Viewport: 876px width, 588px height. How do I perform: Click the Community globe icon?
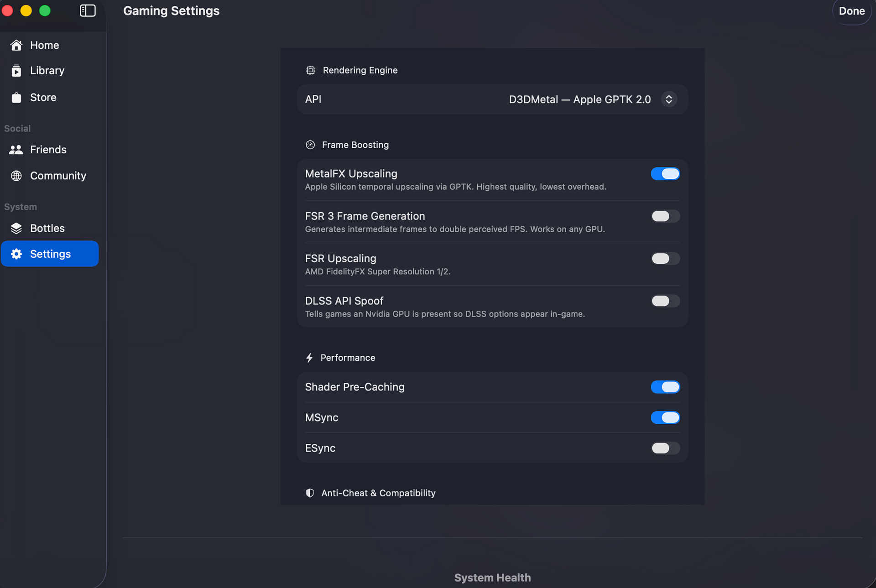click(x=16, y=176)
